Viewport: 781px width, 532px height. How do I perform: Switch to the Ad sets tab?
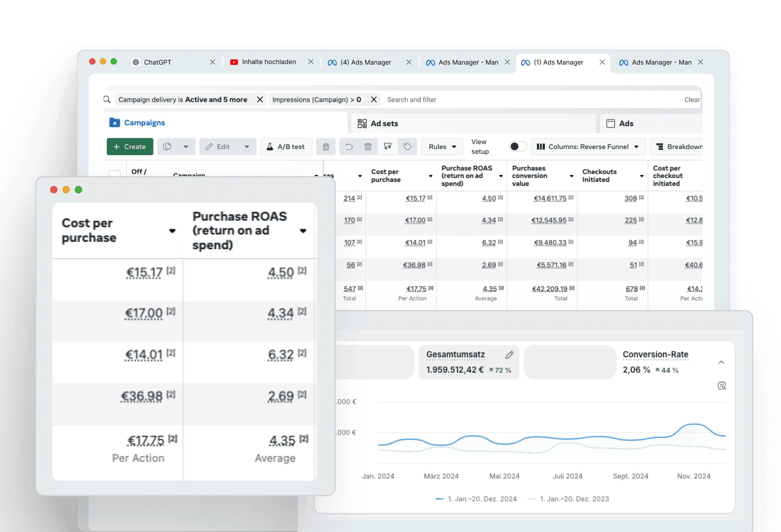click(x=384, y=124)
